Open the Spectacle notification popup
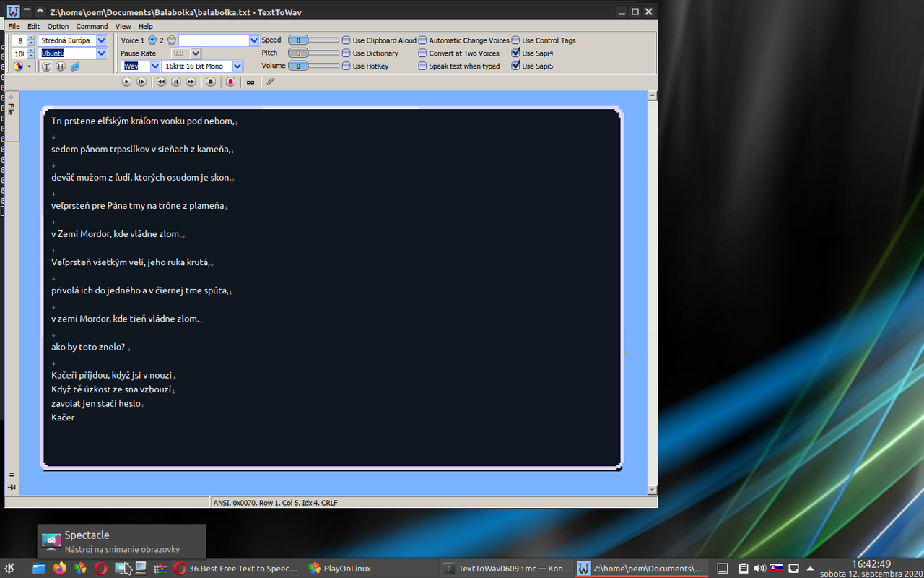The width and height of the screenshot is (924, 578). 121,541
